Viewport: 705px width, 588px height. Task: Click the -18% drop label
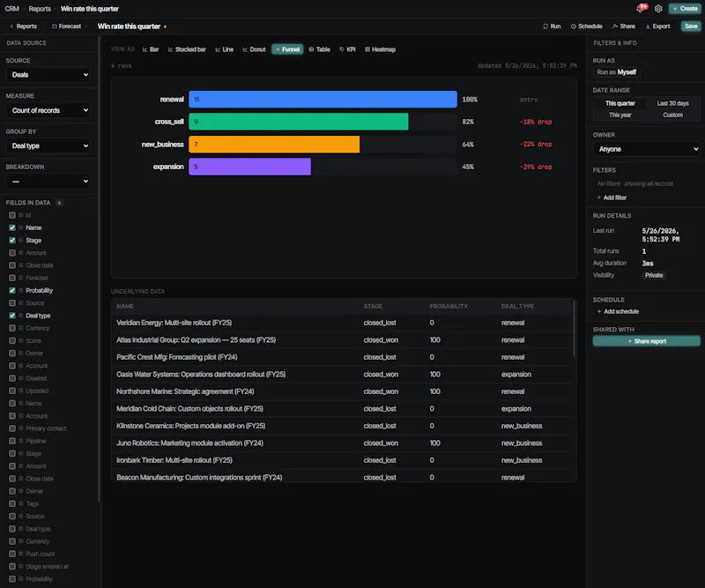tap(536, 122)
